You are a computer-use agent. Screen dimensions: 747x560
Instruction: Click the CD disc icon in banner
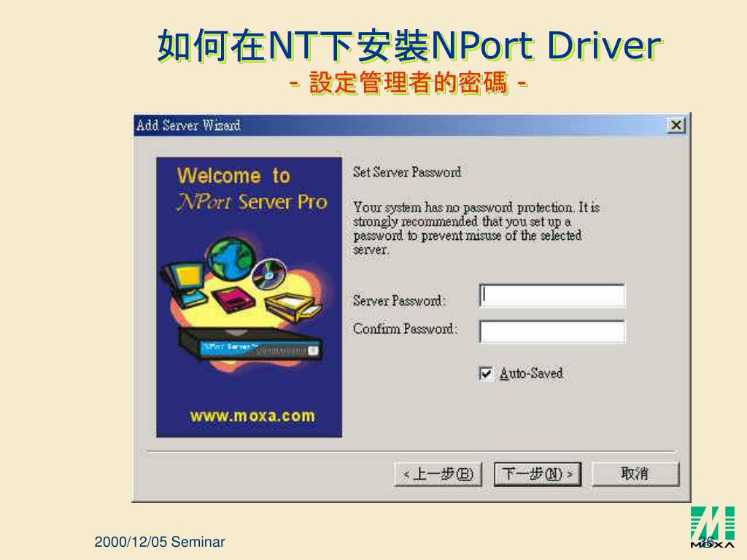click(x=268, y=275)
